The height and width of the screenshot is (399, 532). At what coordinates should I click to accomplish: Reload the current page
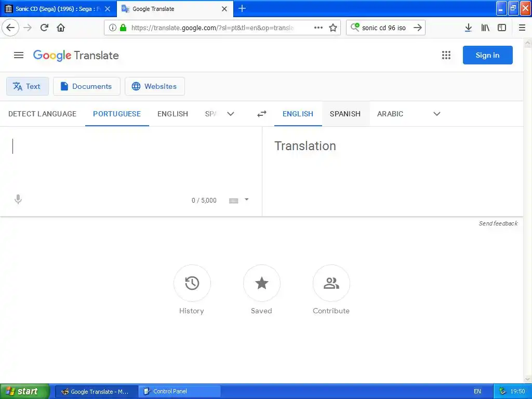pyautogui.click(x=44, y=28)
